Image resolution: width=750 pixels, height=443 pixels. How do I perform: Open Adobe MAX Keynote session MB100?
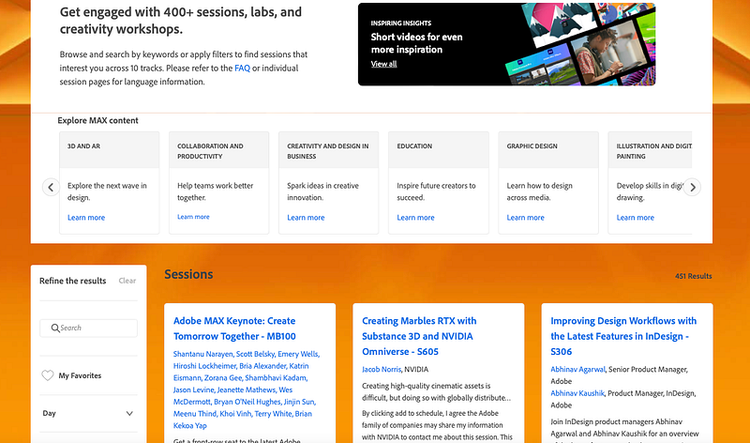click(x=234, y=329)
